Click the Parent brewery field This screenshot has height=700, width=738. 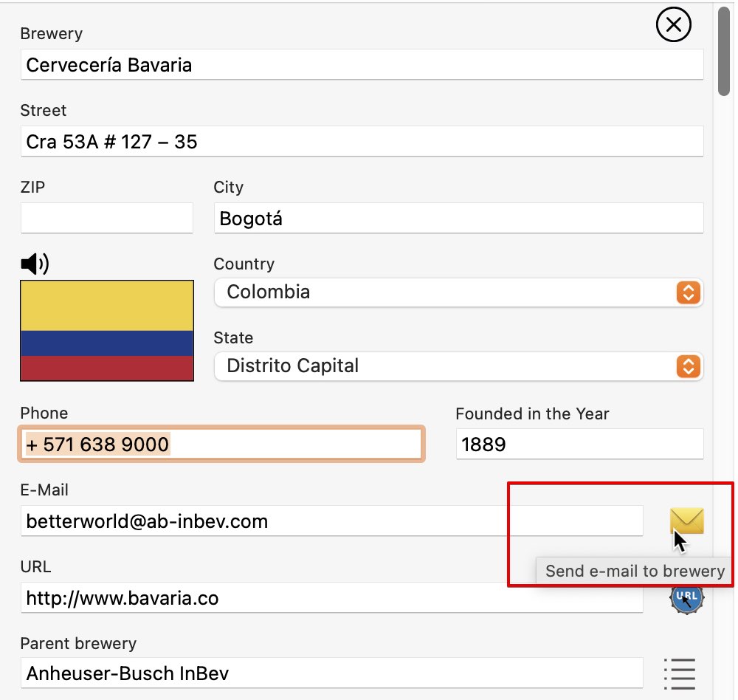[332, 673]
